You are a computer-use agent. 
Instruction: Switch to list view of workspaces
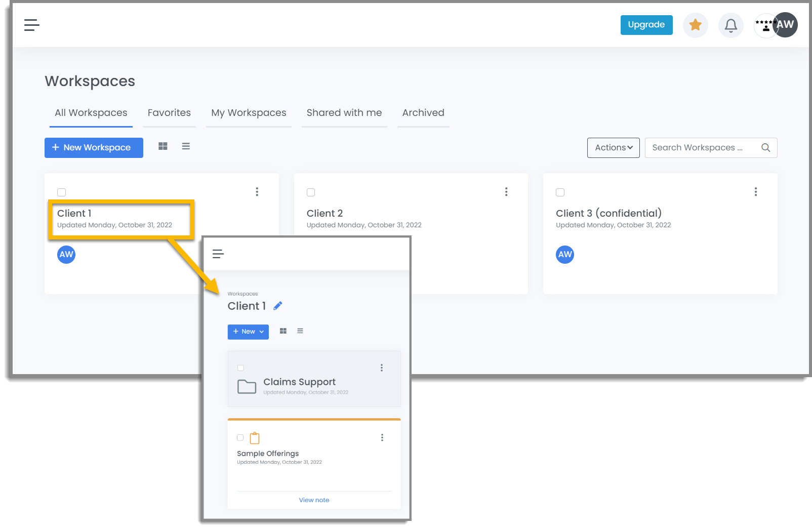tap(186, 146)
